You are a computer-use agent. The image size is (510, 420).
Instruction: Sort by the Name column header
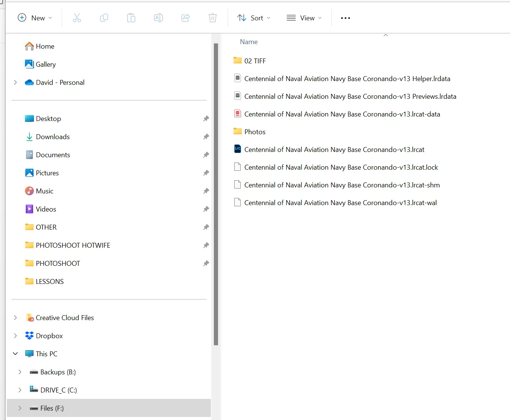tap(249, 42)
